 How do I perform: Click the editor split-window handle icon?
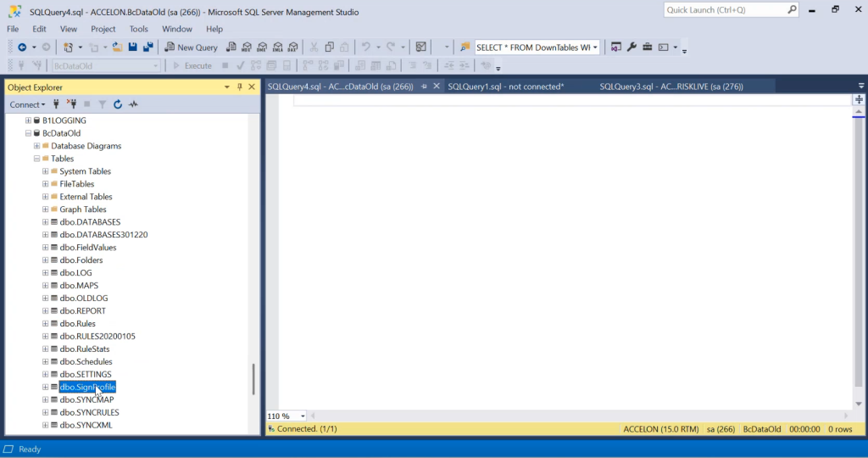pyautogui.click(x=859, y=100)
